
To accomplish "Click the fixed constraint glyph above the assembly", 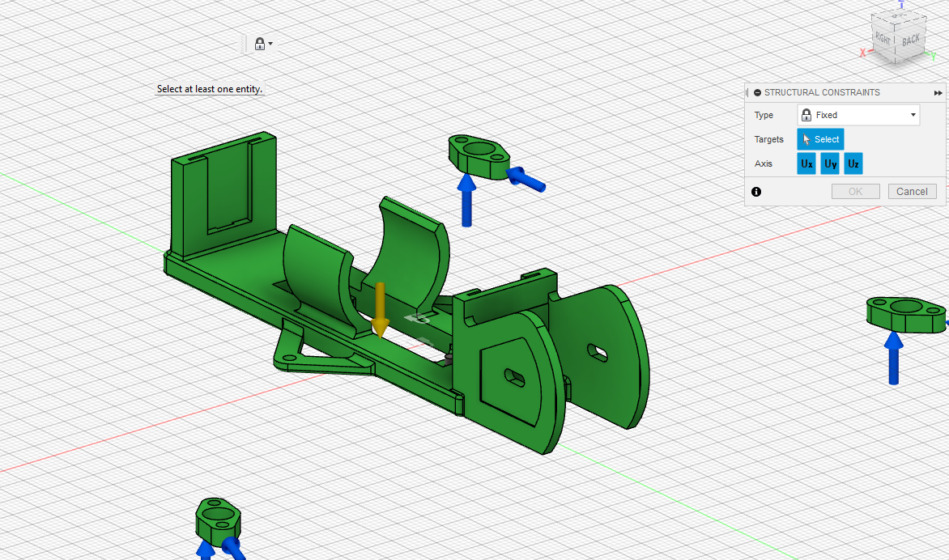I will coord(479,155).
